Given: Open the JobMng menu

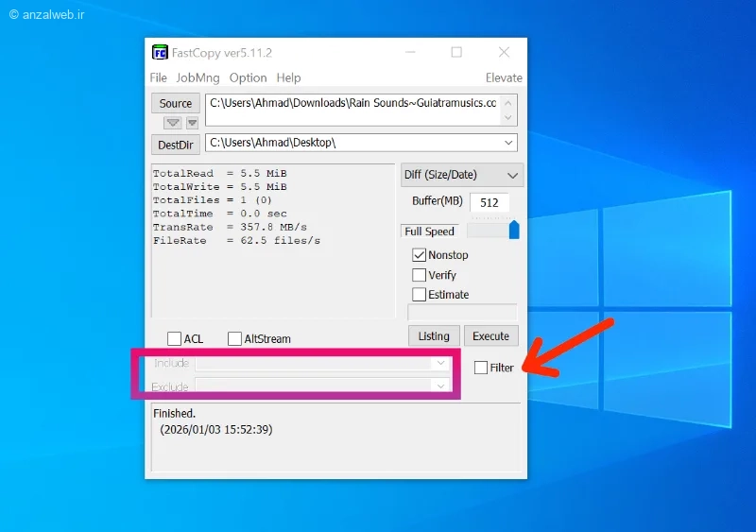Looking at the screenshot, I should coord(198,77).
